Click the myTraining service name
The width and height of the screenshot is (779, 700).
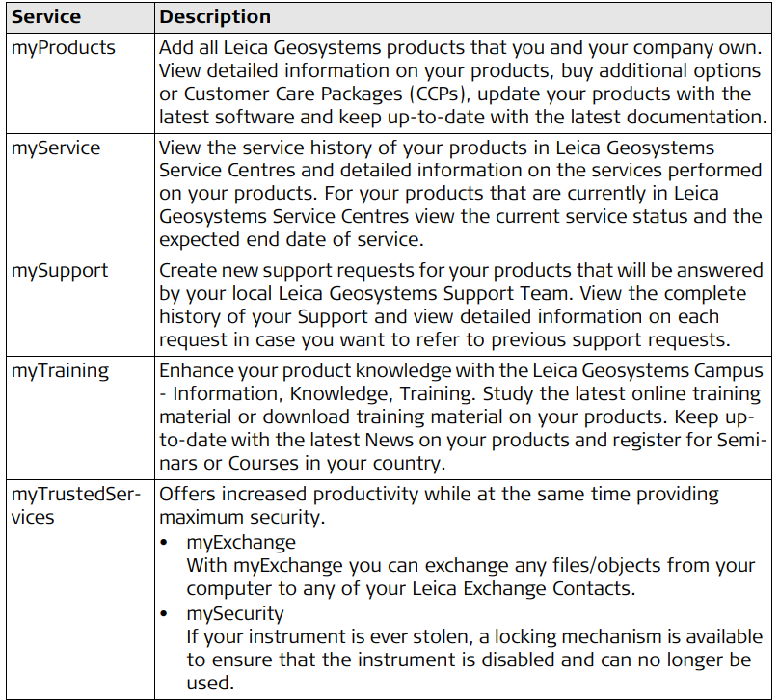(x=60, y=371)
